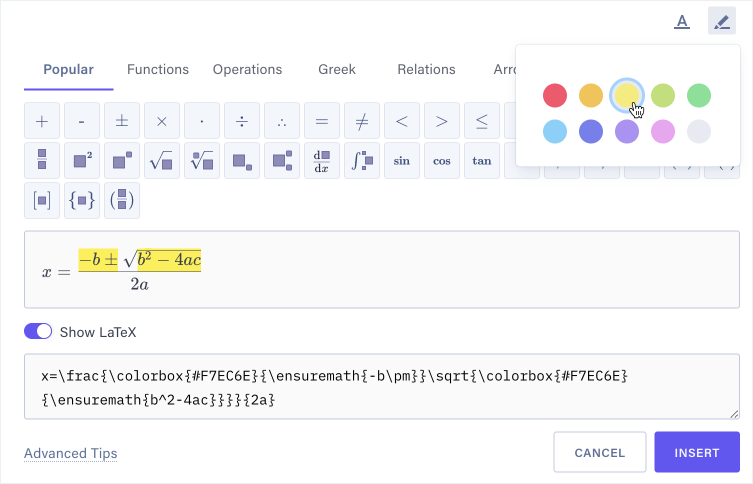Open the Functions tab
Image resolution: width=753 pixels, height=484 pixels.
[x=158, y=70]
